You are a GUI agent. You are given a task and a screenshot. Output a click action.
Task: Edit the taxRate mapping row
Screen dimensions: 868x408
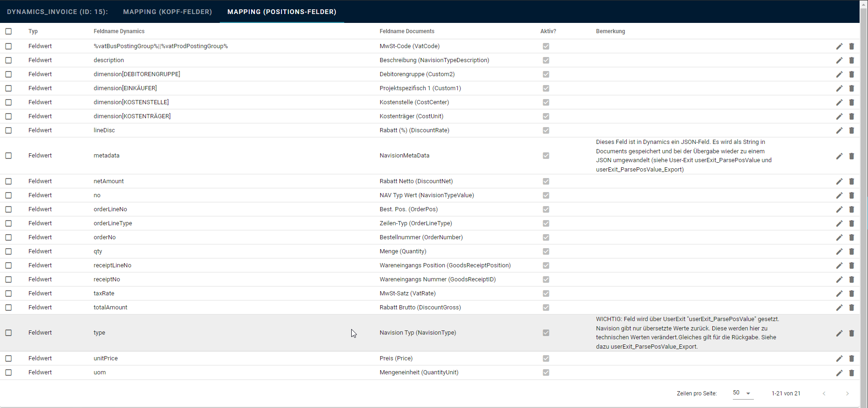tap(839, 293)
